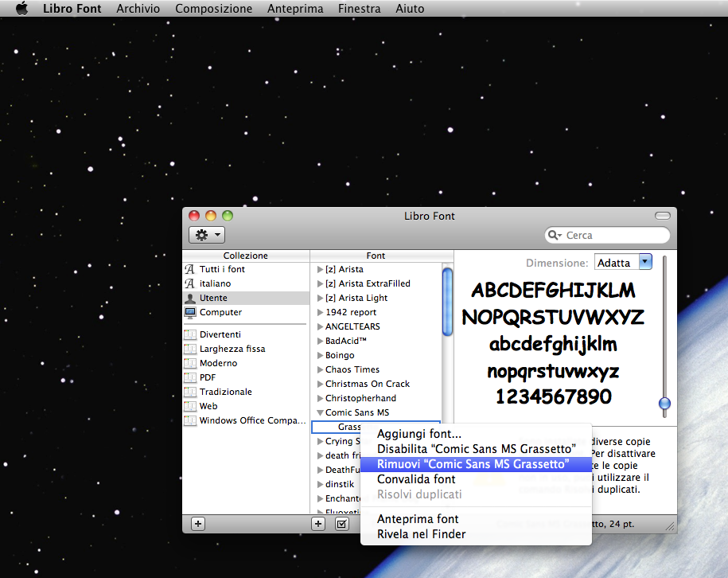Choose Disabilita Comic Sans MS Grassetto
728x578 pixels.
(476, 449)
